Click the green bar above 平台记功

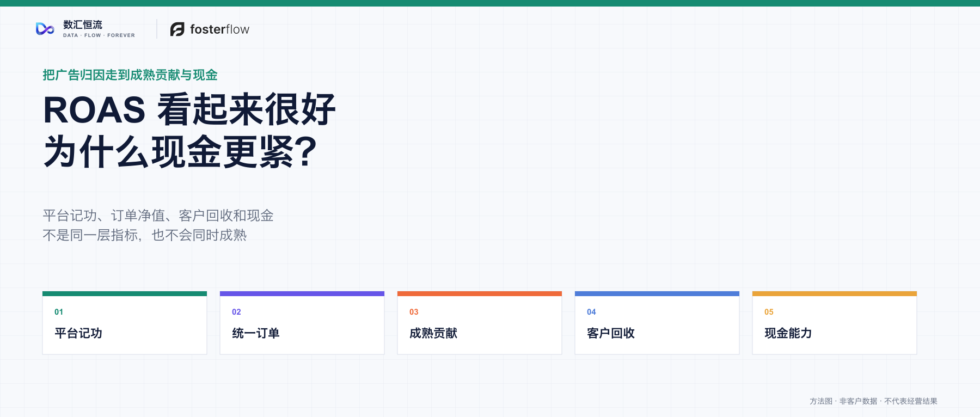(x=125, y=293)
